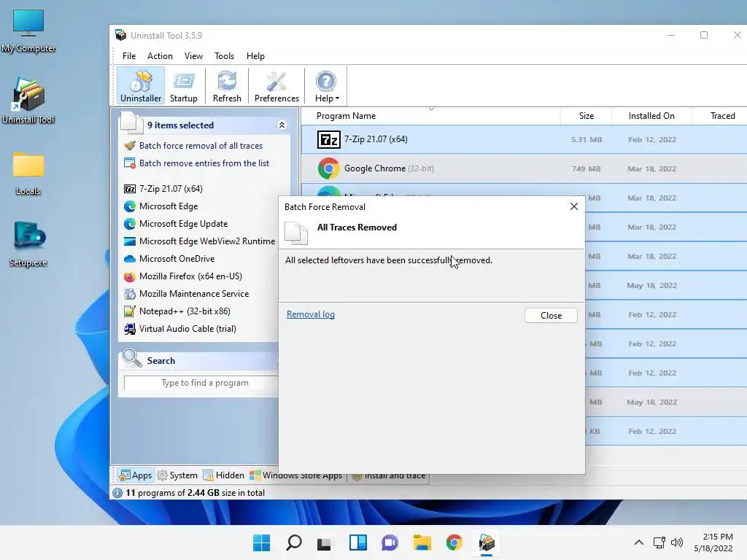Open File Explorer from the taskbar
This screenshot has height=560, width=747.
click(422, 542)
